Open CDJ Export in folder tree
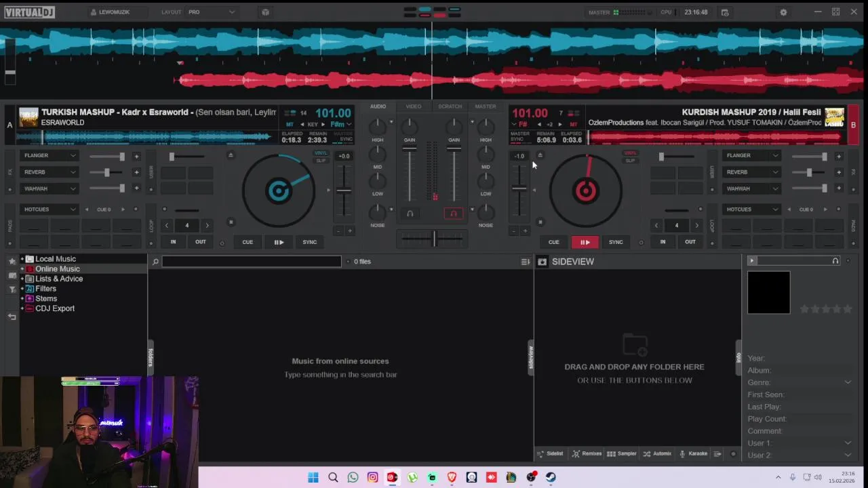This screenshot has height=488, width=868. click(x=55, y=308)
